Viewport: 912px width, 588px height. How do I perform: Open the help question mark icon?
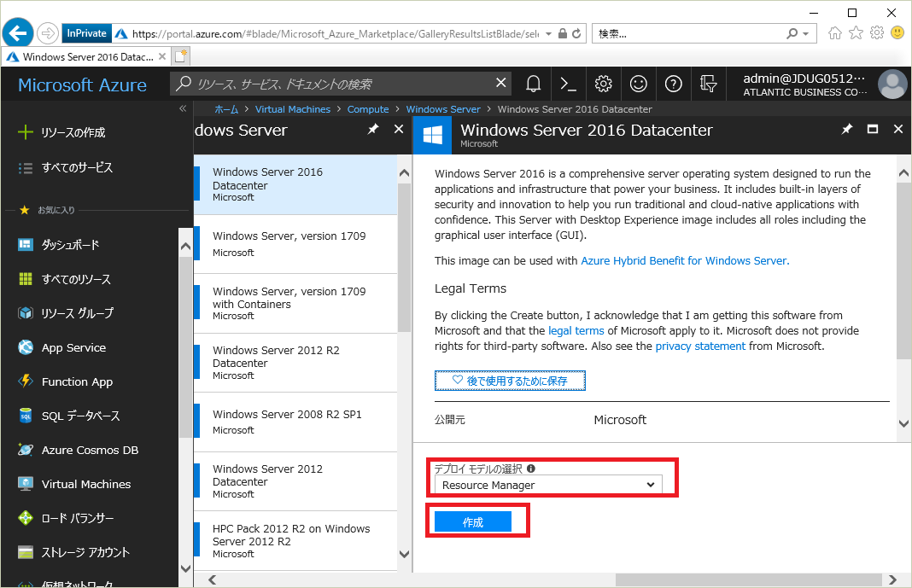[674, 84]
